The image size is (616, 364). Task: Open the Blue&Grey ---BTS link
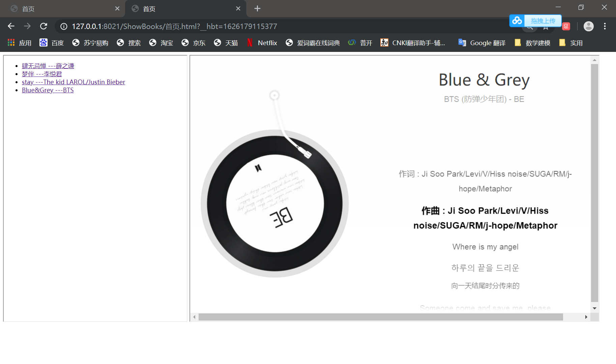tap(48, 90)
